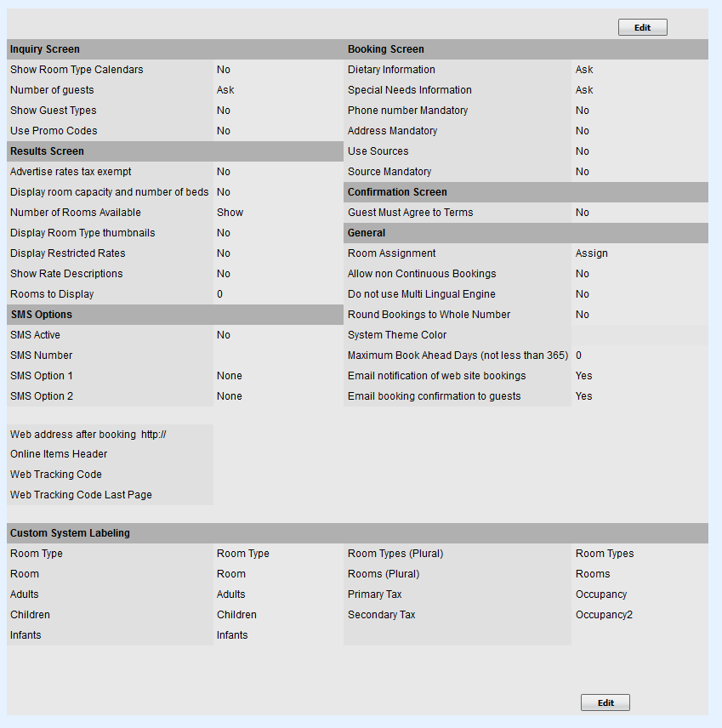Select the Custom System Labeling header
This screenshot has width=722, height=728.
coord(70,533)
